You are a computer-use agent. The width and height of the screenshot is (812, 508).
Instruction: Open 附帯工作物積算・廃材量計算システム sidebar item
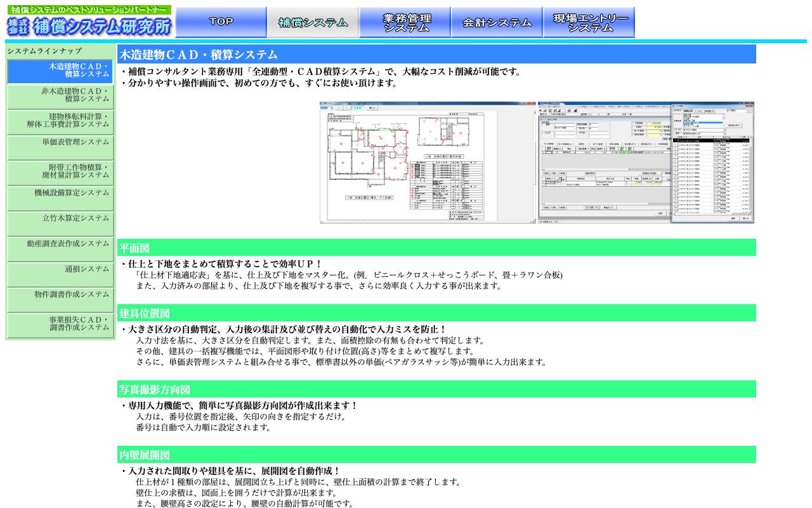pos(60,173)
